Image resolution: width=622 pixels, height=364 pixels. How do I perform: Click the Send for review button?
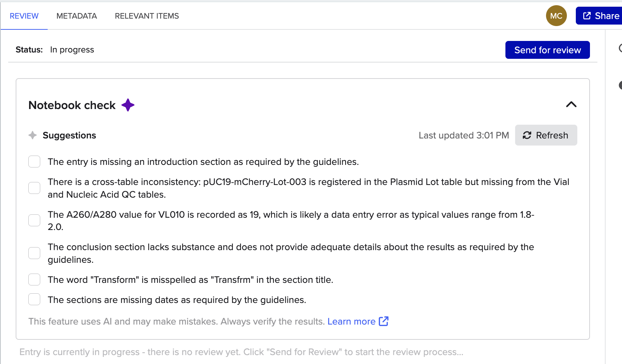tap(547, 50)
